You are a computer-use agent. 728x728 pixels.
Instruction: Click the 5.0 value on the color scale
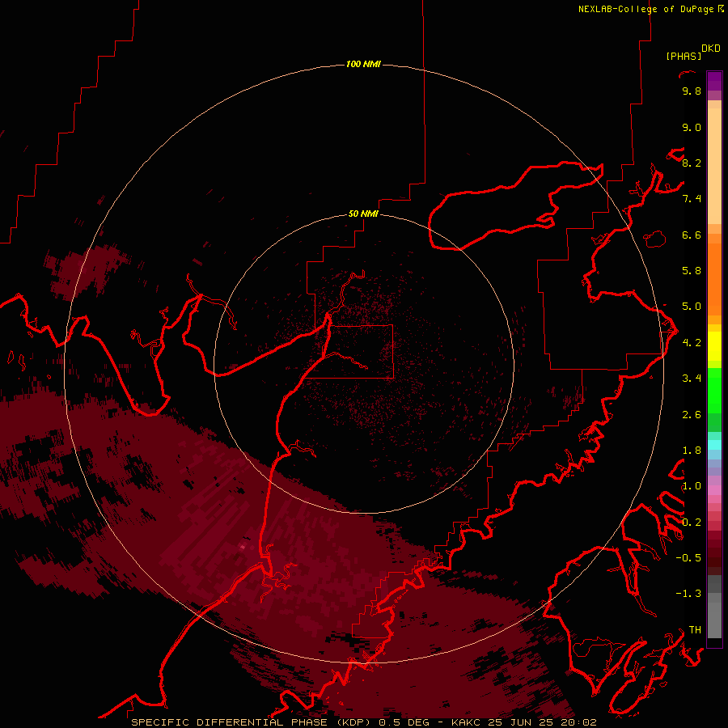coord(692,307)
